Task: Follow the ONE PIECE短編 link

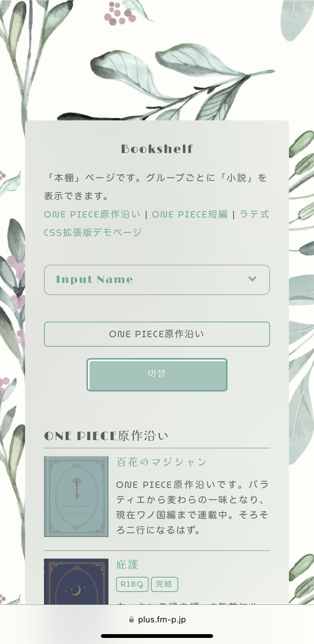Action: [x=190, y=215]
